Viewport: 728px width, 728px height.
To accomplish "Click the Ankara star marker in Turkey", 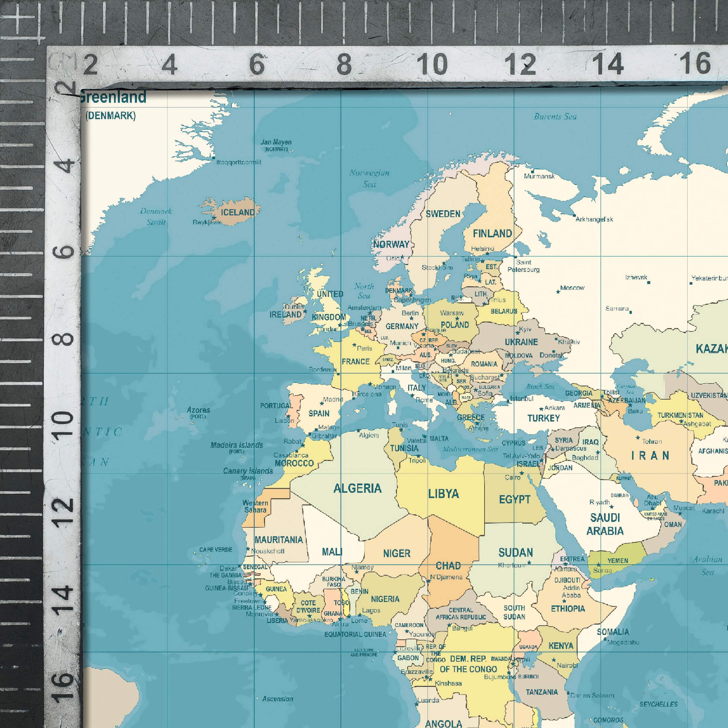I will click(x=541, y=409).
